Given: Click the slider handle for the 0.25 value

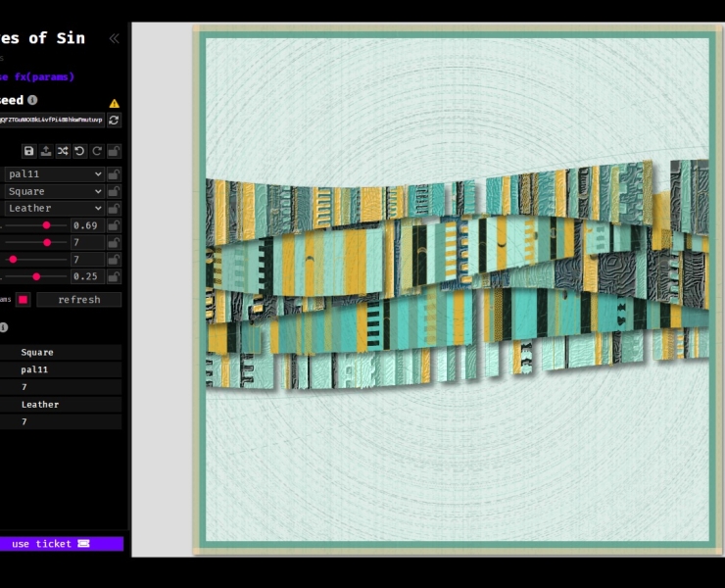Looking at the screenshot, I should pos(36,276).
